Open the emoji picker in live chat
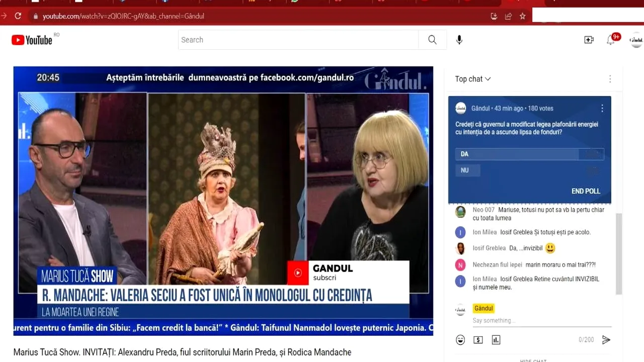 coord(460,339)
